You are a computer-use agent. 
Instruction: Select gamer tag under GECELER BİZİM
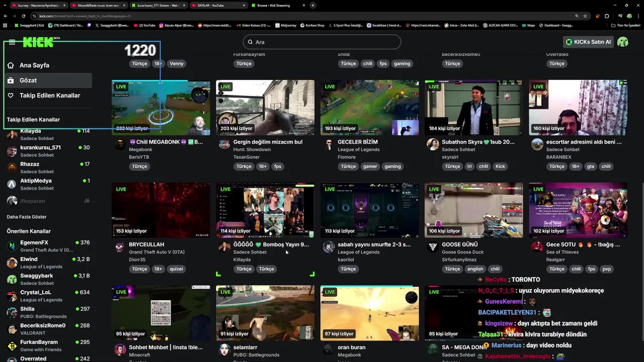370,166
